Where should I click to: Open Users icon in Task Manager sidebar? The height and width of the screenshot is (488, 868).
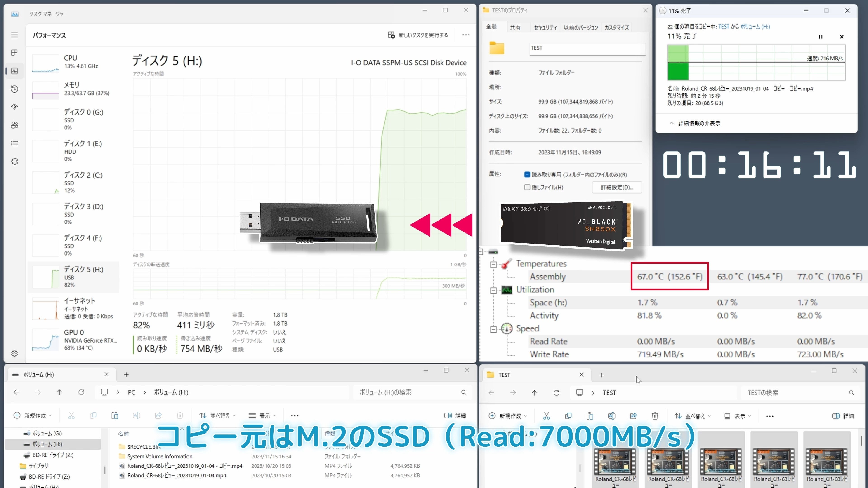[x=14, y=125]
